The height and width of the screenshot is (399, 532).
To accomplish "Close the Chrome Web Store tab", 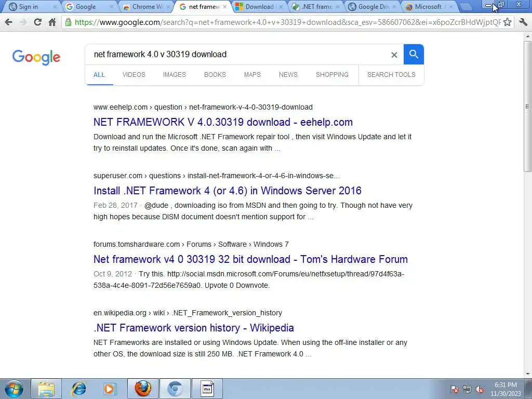I will (x=168, y=7).
